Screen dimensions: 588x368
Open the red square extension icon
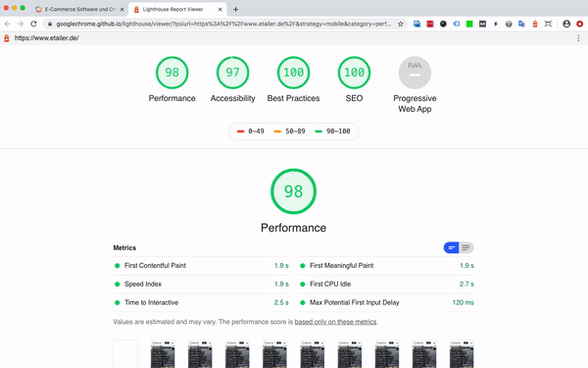430,24
